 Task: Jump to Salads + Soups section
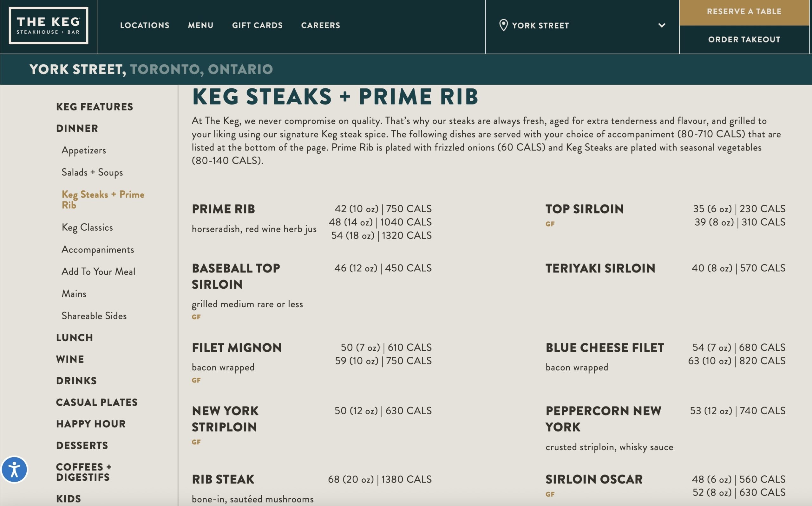point(92,172)
